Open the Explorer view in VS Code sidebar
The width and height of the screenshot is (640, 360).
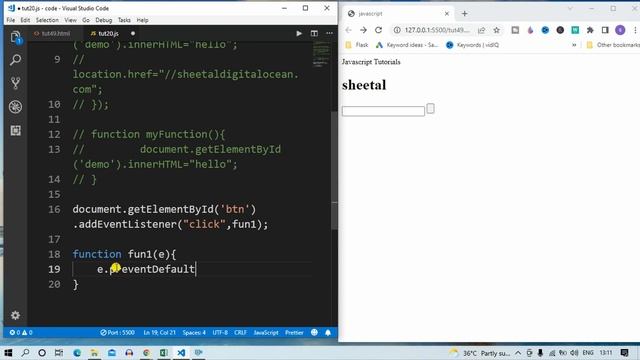click(16, 37)
